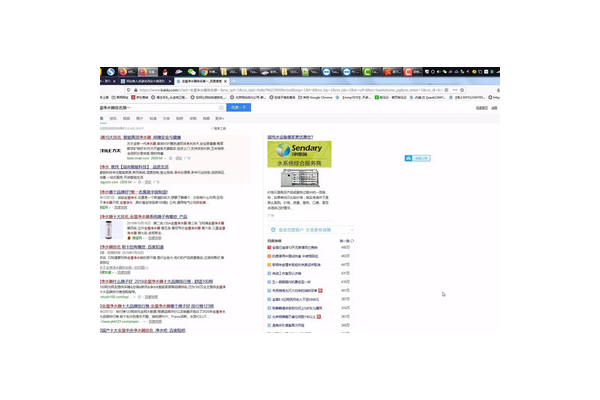Switch to 图片 search tab
This screenshot has height=400, width=600.
pos(140,119)
